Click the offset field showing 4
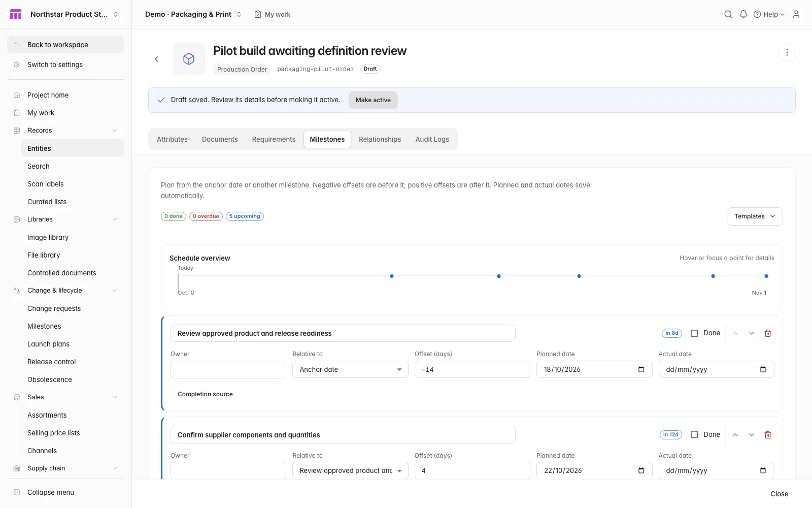The image size is (812, 508). tap(472, 470)
